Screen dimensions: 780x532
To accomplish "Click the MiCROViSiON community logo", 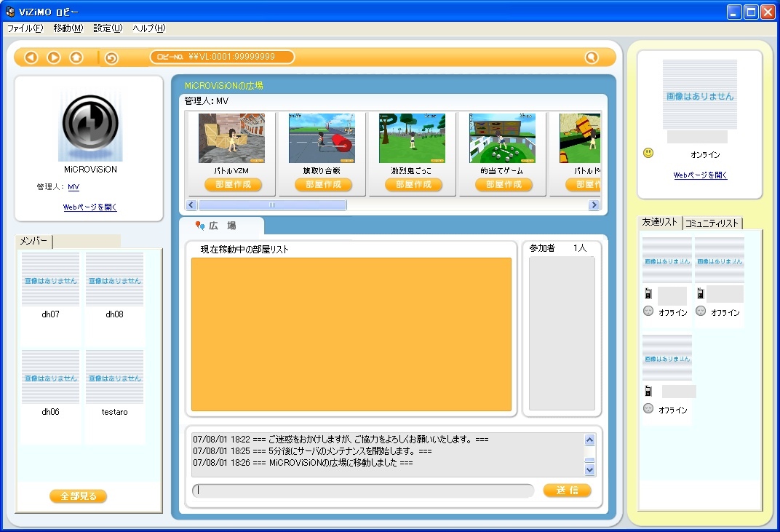I will [90, 125].
